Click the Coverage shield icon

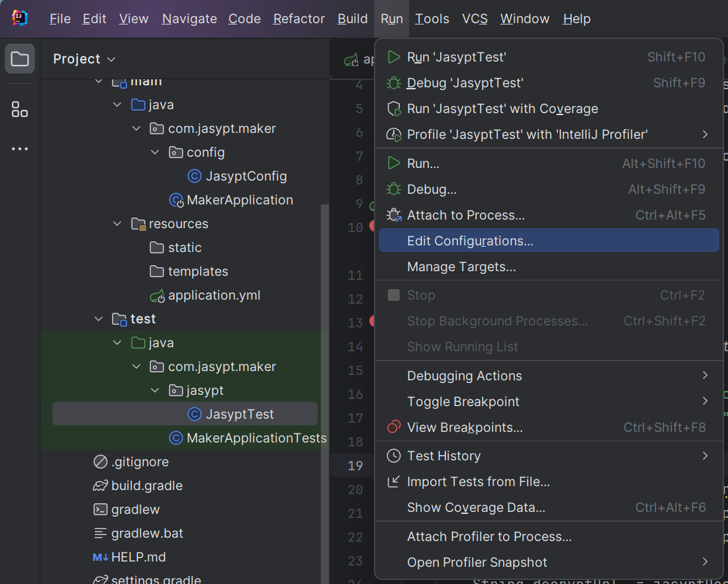coord(394,108)
